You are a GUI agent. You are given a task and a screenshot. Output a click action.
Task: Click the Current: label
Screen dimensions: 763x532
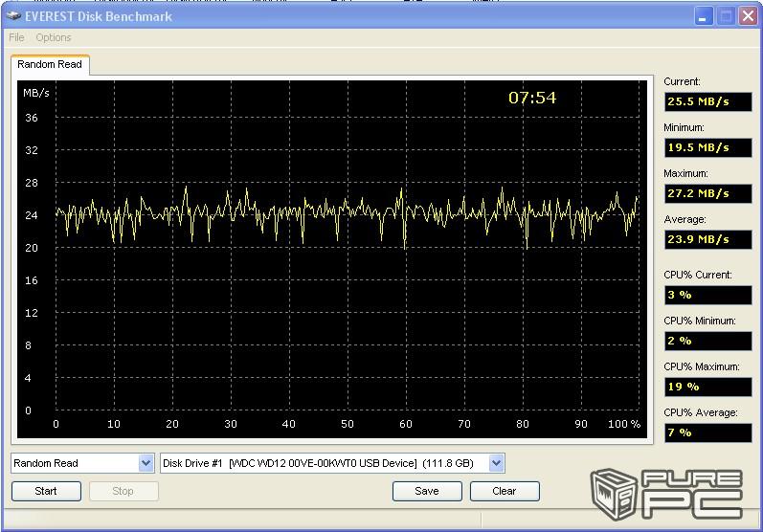pos(683,81)
